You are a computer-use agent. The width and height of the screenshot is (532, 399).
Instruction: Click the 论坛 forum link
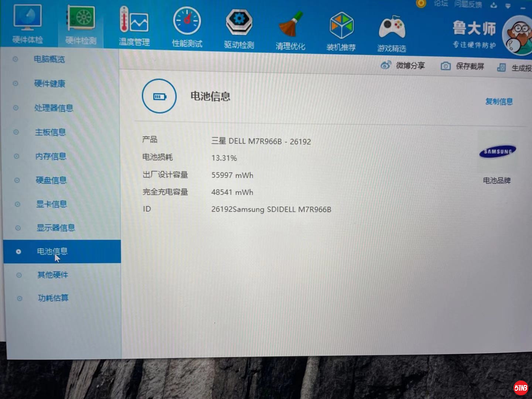[441, 3]
